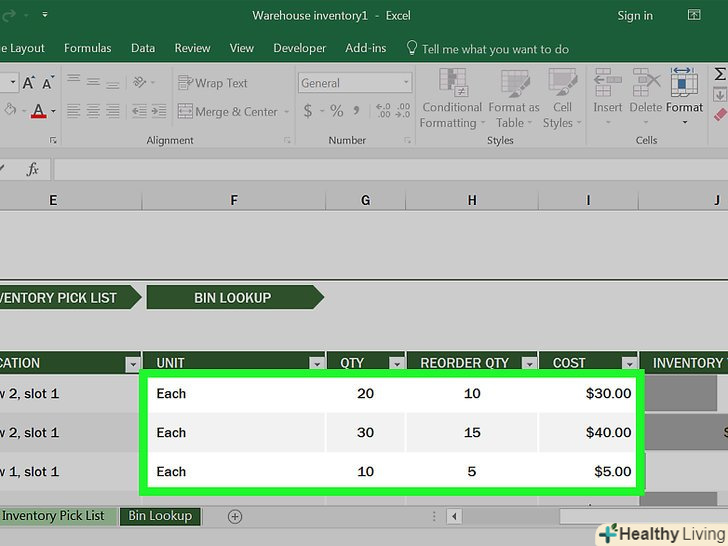The height and width of the screenshot is (546, 728).
Task: Click the BIN LOOKUP navigation button
Action: click(232, 297)
